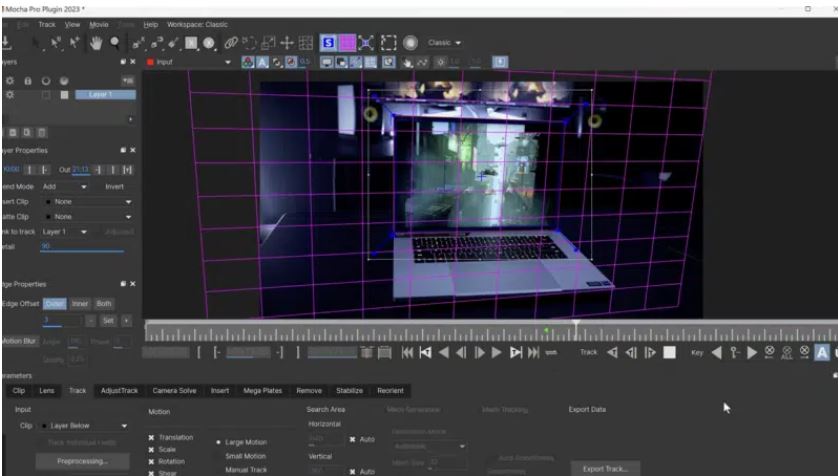The image size is (838, 476).
Task: Open the Input view dropdown
Action: (x=189, y=63)
